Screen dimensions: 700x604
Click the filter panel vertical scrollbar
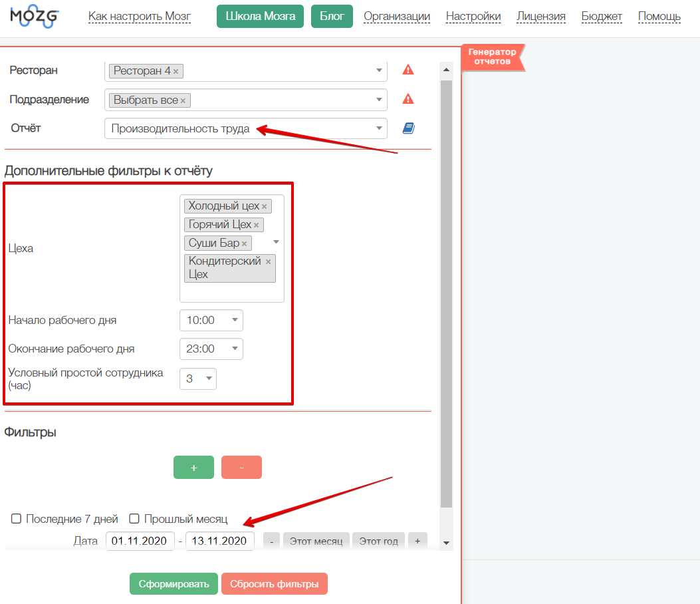click(x=446, y=293)
